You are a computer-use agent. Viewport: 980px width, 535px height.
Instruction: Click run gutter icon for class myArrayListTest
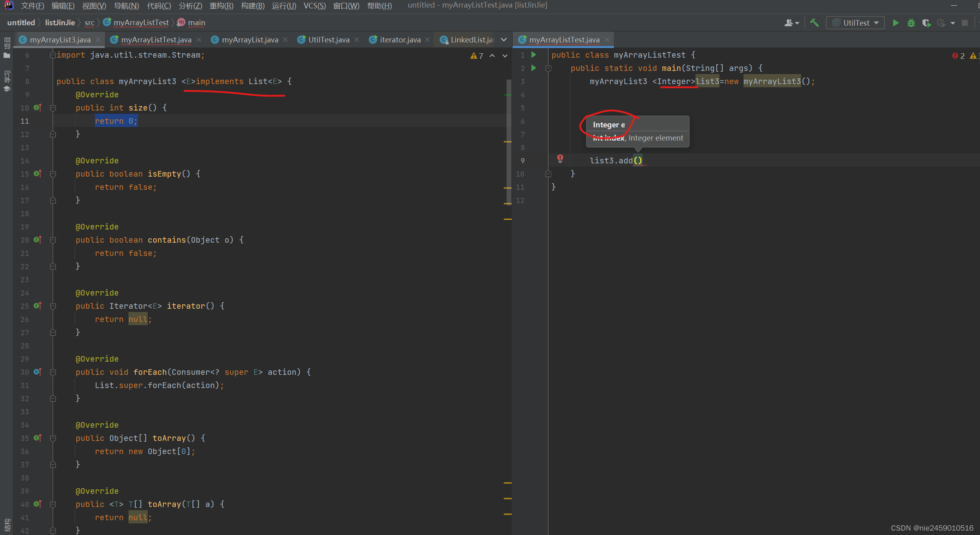(x=534, y=55)
